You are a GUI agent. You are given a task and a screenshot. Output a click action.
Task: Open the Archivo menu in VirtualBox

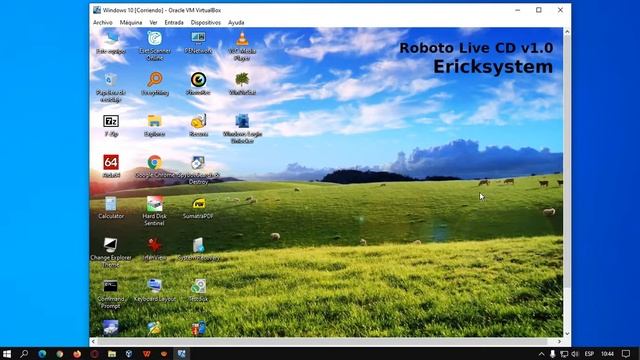point(102,22)
